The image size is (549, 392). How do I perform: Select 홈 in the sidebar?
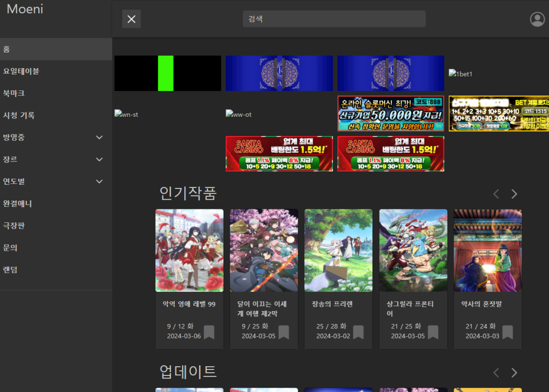(x=56, y=49)
